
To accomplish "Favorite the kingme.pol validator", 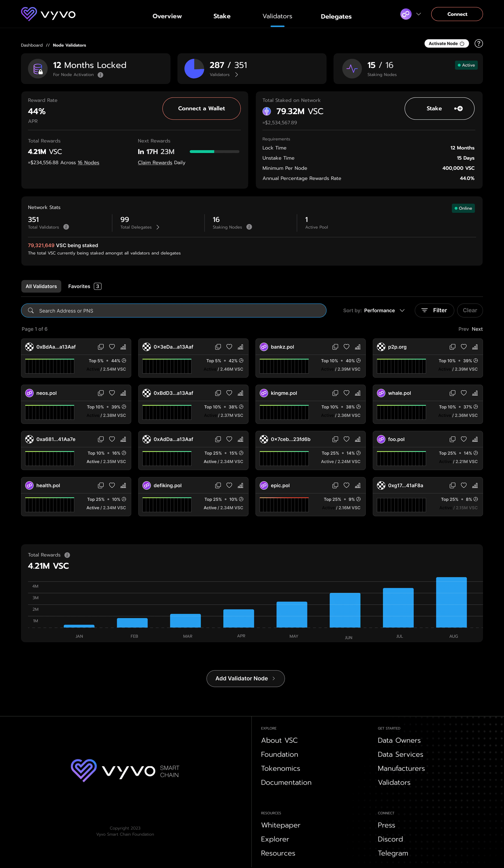I will click(346, 393).
